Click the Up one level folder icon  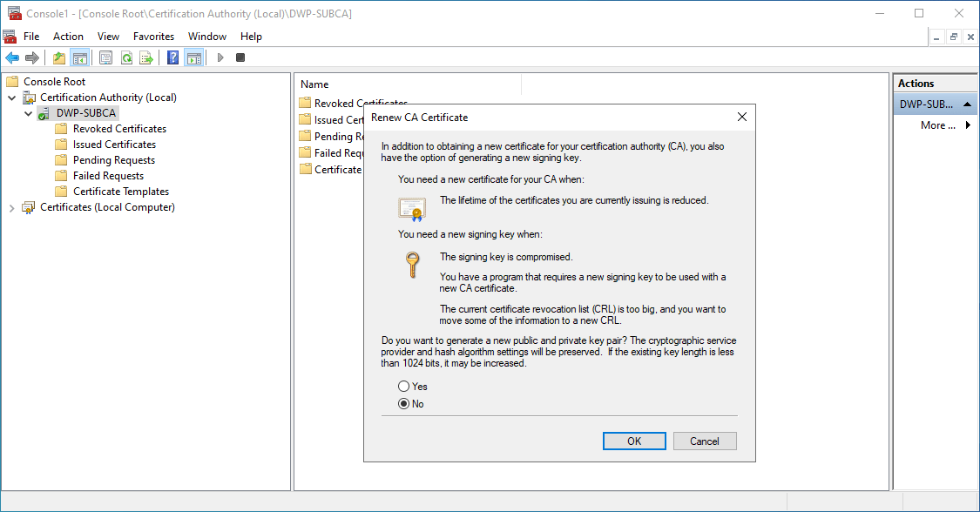click(59, 57)
